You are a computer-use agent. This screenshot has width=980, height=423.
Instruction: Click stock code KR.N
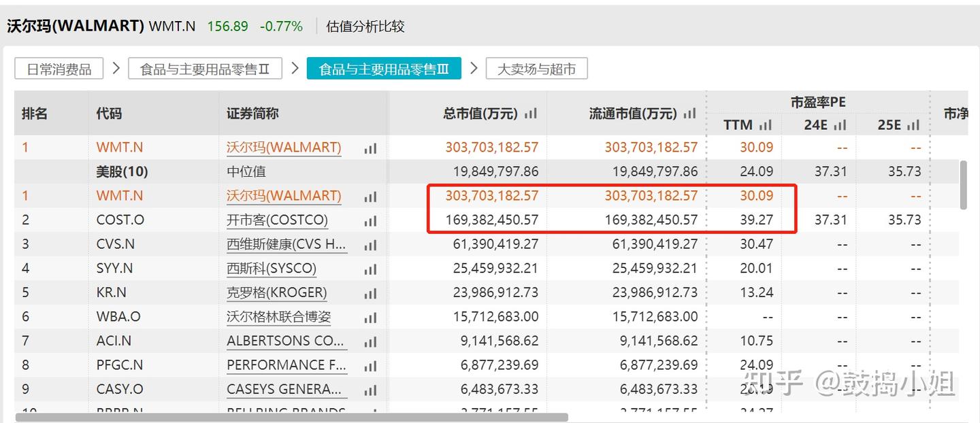(112, 292)
